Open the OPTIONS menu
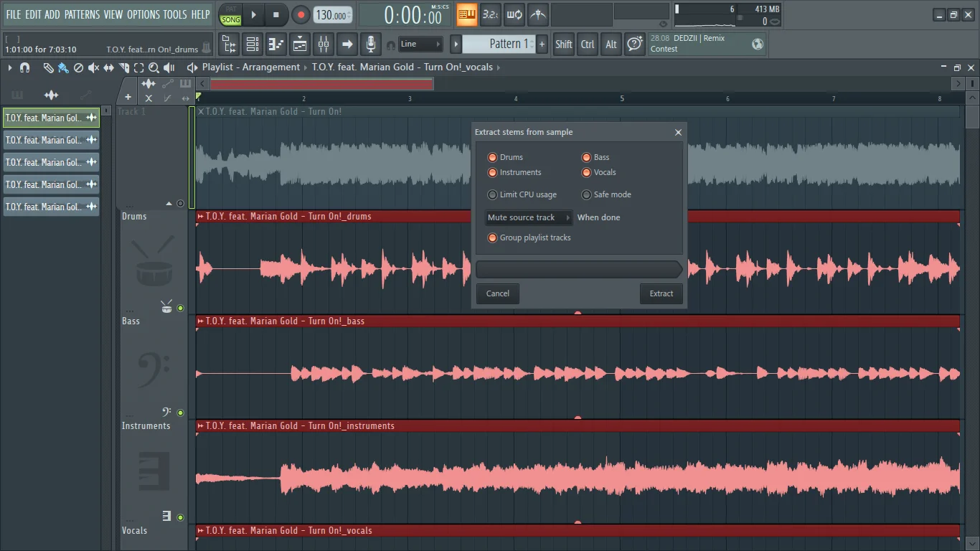Screen dimensions: 980x551 pos(143,14)
